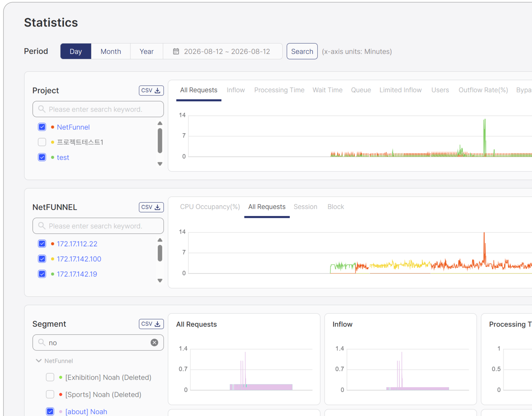The image size is (532, 416).
Task: Download NetFUNNEL statistics as CSV
Action: 151,207
